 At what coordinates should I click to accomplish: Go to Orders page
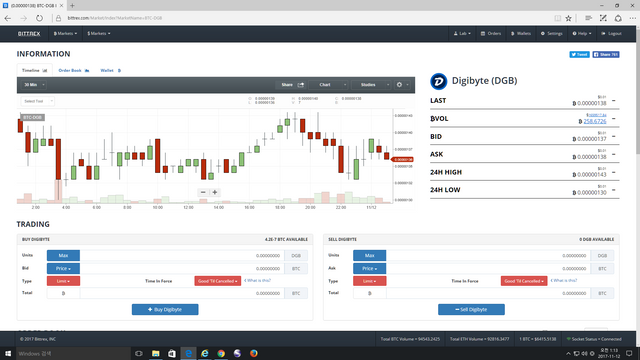491,33
